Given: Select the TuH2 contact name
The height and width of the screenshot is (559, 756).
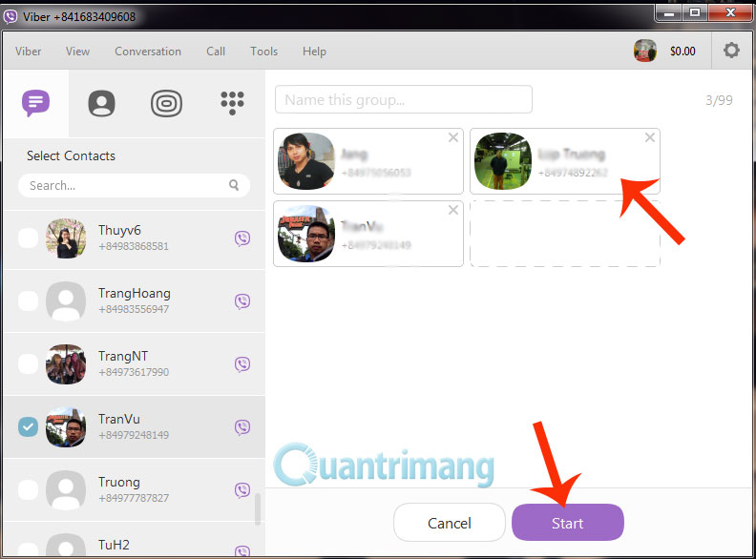Looking at the screenshot, I should [x=114, y=545].
